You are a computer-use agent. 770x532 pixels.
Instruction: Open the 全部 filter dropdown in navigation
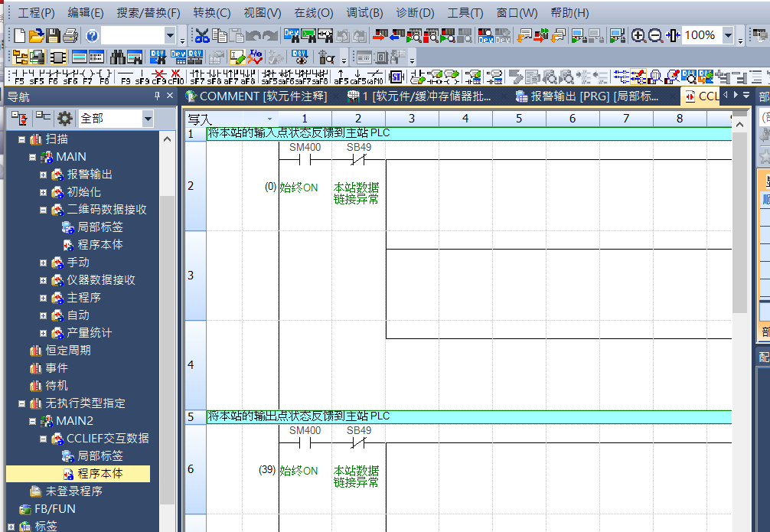[x=147, y=118]
